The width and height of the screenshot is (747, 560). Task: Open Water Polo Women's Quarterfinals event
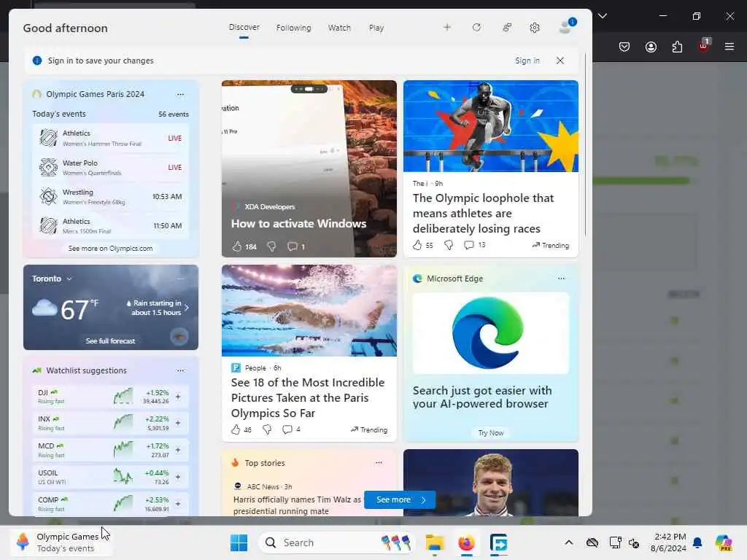[x=111, y=168]
